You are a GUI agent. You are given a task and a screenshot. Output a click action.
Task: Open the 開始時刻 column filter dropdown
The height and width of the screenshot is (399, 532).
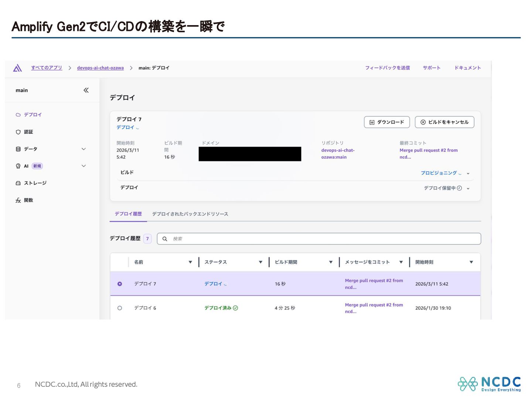point(471,262)
